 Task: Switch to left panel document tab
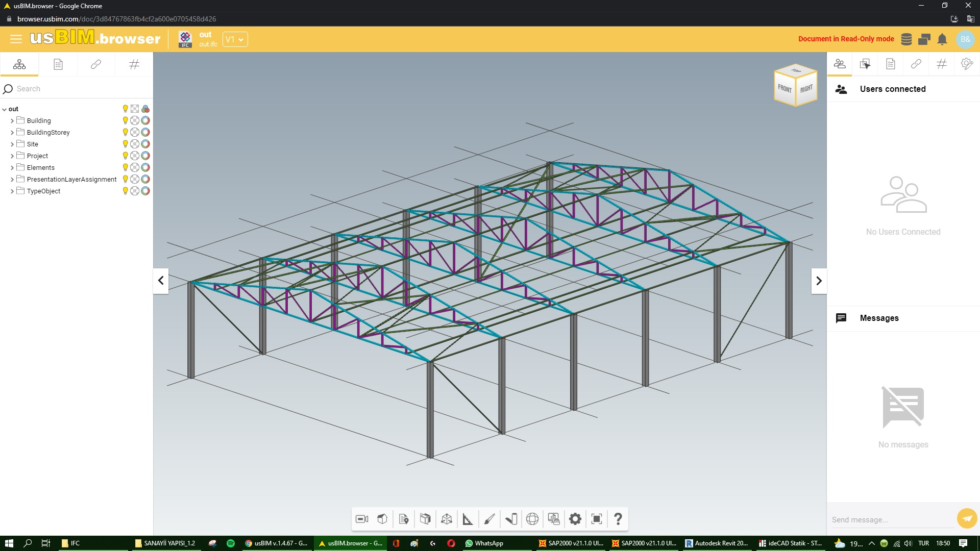click(58, 64)
